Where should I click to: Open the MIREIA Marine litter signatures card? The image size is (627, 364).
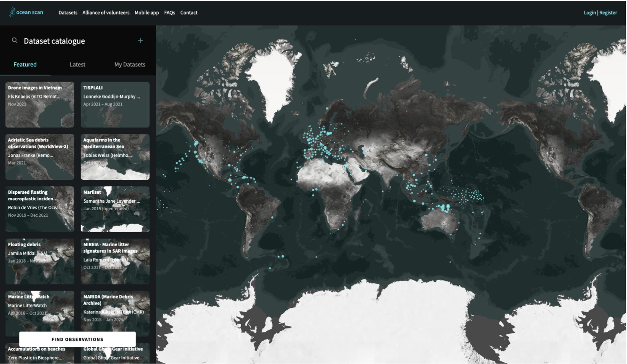(115, 262)
